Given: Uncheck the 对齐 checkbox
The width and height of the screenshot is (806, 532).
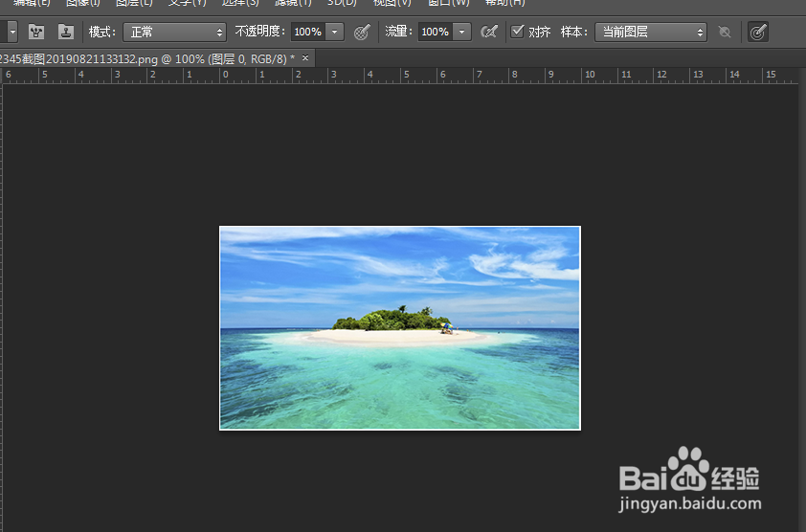Looking at the screenshot, I should pyautogui.click(x=517, y=32).
